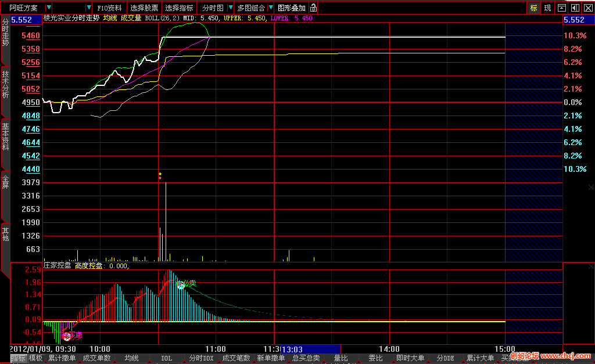Click the 13:03 time marker on timeline
Image resolution: width=595 pixels, height=364 pixels.
point(292,349)
